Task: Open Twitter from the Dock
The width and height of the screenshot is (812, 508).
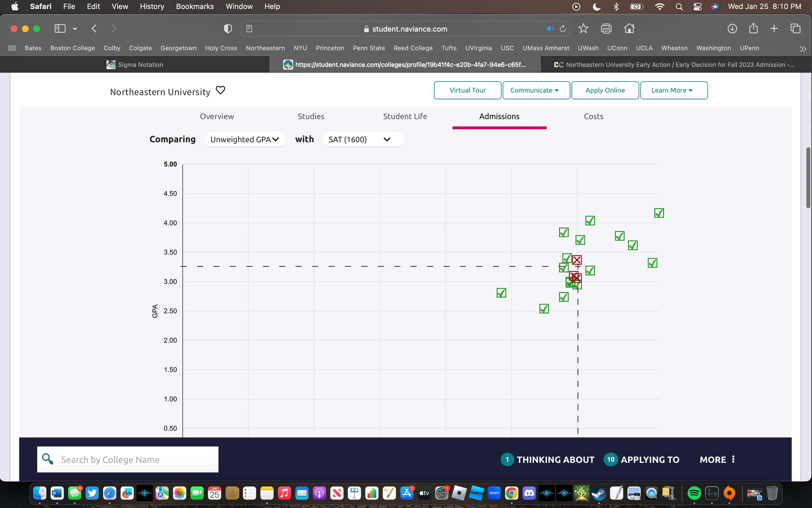Action: click(x=92, y=493)
